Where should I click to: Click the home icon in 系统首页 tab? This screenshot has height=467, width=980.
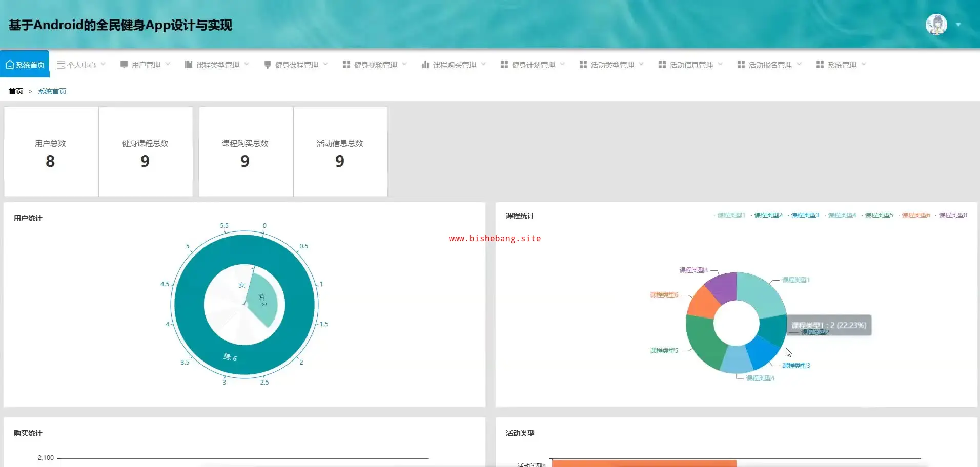pyautogui.click(x=10, y=65)
